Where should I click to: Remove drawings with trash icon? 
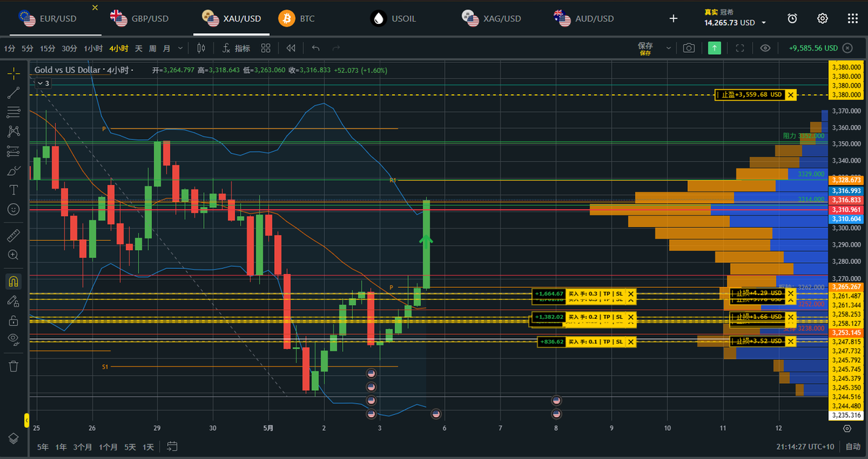(x=13, y=366)
